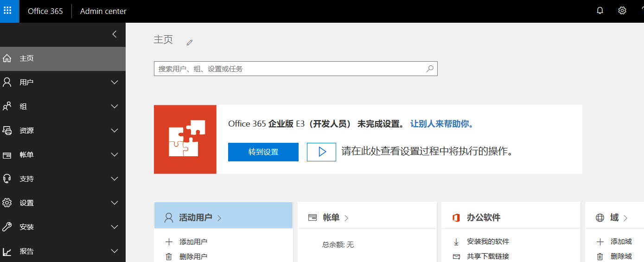Viewport: 644px width, 262px height.
Task: Click the 搜索用户、组、设置或任务 search box
Action: click(296, 69)
